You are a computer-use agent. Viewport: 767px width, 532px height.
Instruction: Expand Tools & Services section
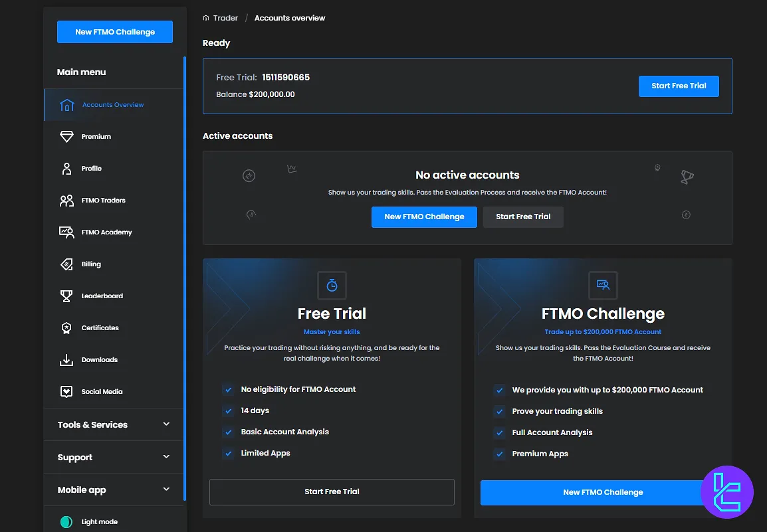coord(166,424)
